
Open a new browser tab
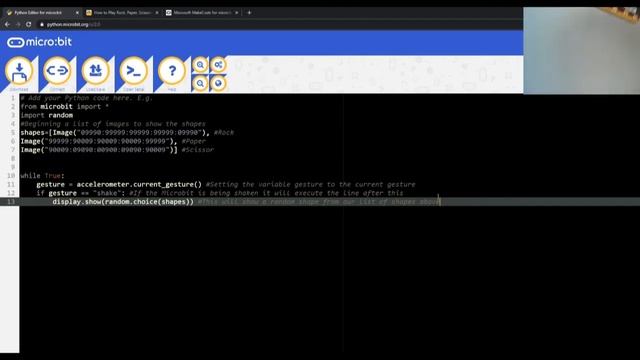(249, 13)
